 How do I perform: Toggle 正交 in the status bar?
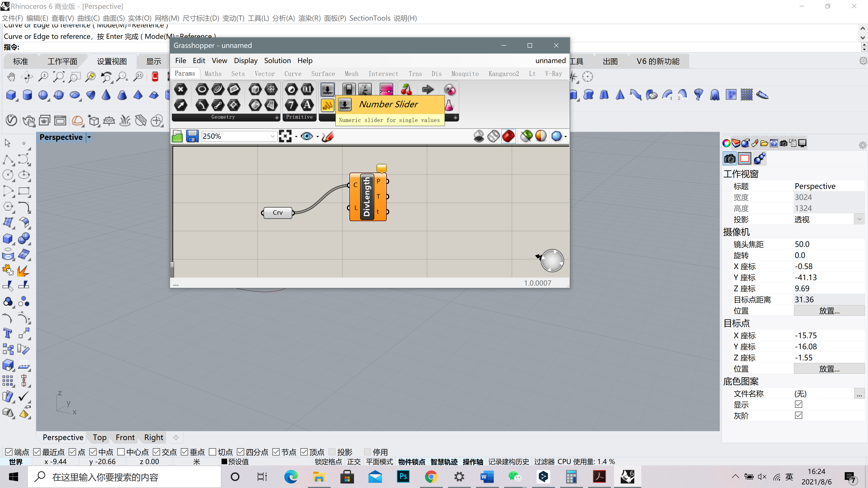(x=354, y=462)
